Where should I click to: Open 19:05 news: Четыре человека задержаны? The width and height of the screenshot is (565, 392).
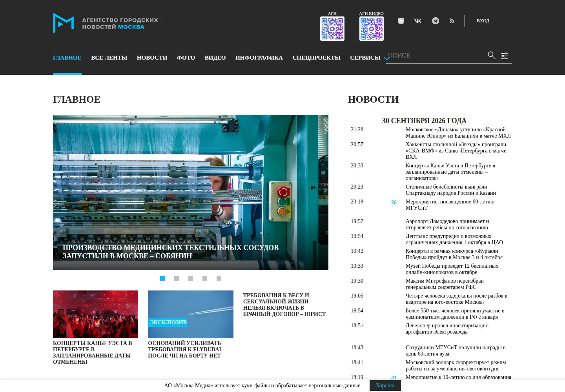[457, 299]
